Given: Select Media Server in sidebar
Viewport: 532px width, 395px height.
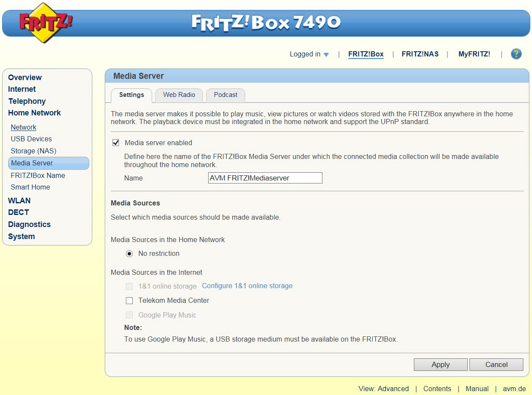Looking at the screenshot, I should (x=49, y=163).
